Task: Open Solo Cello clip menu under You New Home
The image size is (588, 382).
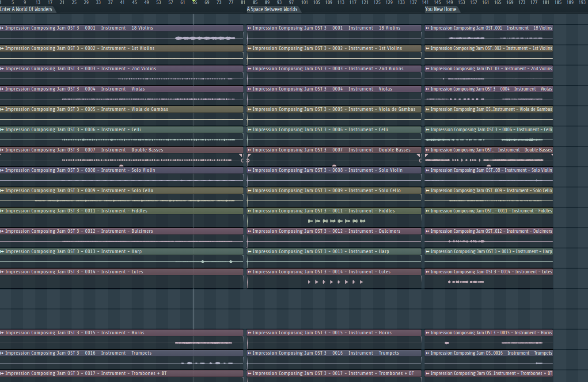Action: click(428, 191)
